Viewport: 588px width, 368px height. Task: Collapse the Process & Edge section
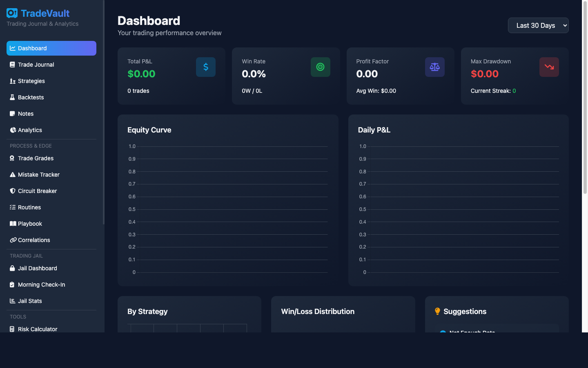(31, 146)
